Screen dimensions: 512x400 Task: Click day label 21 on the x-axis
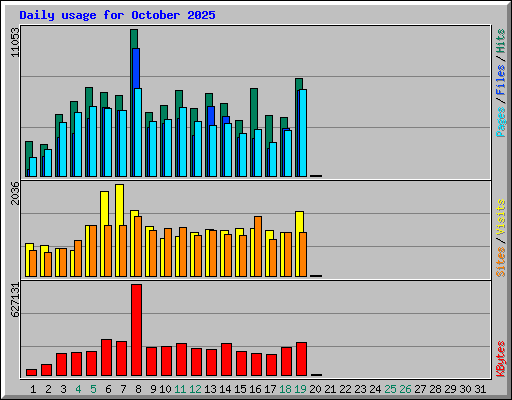pos(330,389)
